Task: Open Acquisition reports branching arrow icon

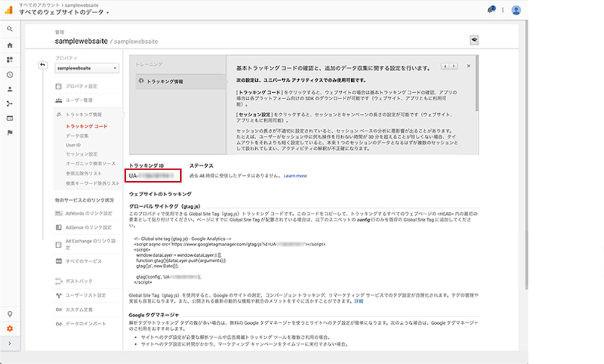Action: pyautogui.click(x=10, y=104)
